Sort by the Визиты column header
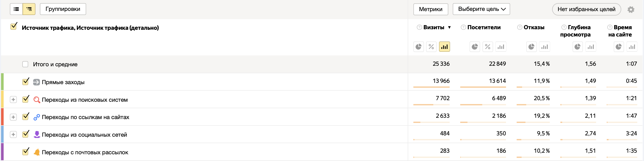The width and height of the screenshot is (644, 161). (x=434, y=27)
